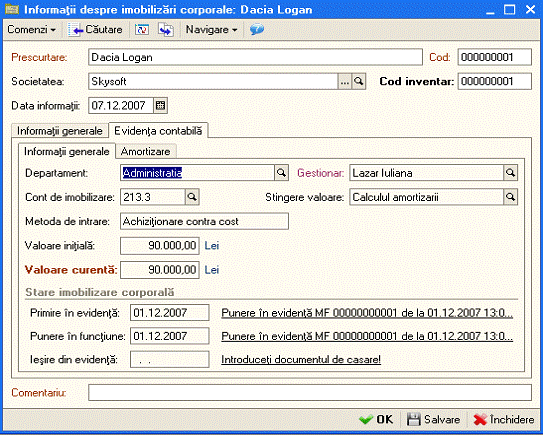Click lookup icon for Cont de imobilizare
Screen dimensions: 547x435
tap(192, 197)
